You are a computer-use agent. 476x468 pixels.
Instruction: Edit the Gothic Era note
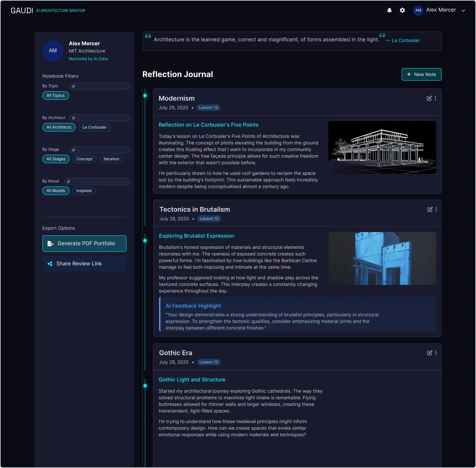click(x=429, y=353)
